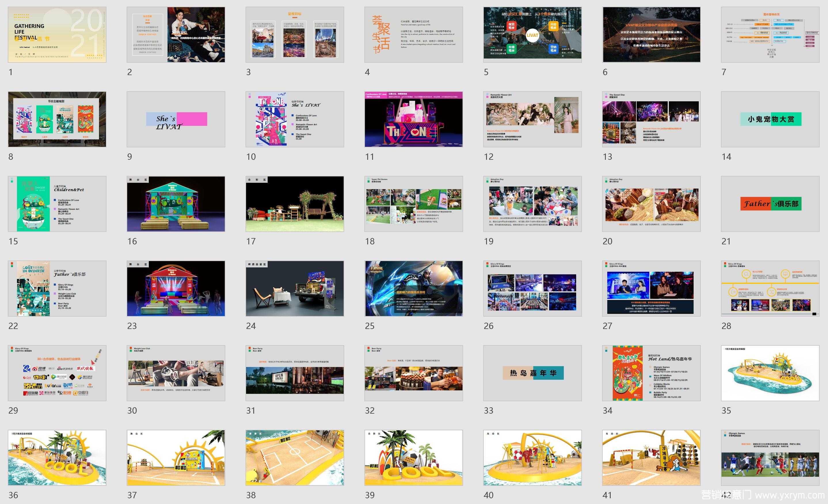Open slide 26 Glory Of Kings event photos
This screenshot has height=504, width=828.
click(532, 289)
